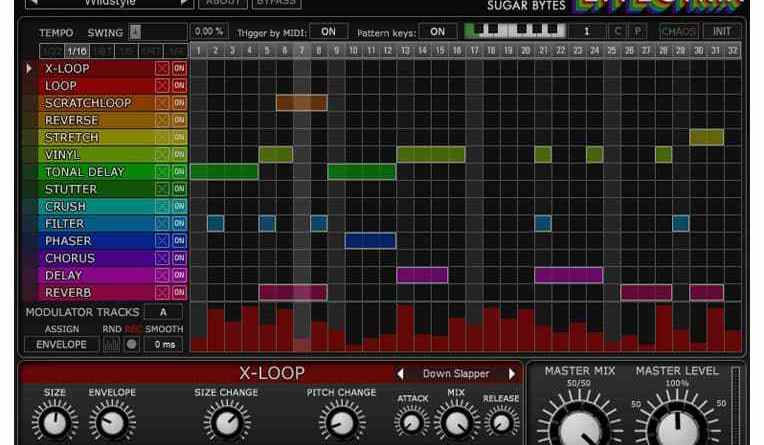
Task: Click the C copy pattern button
Action: 618,32
